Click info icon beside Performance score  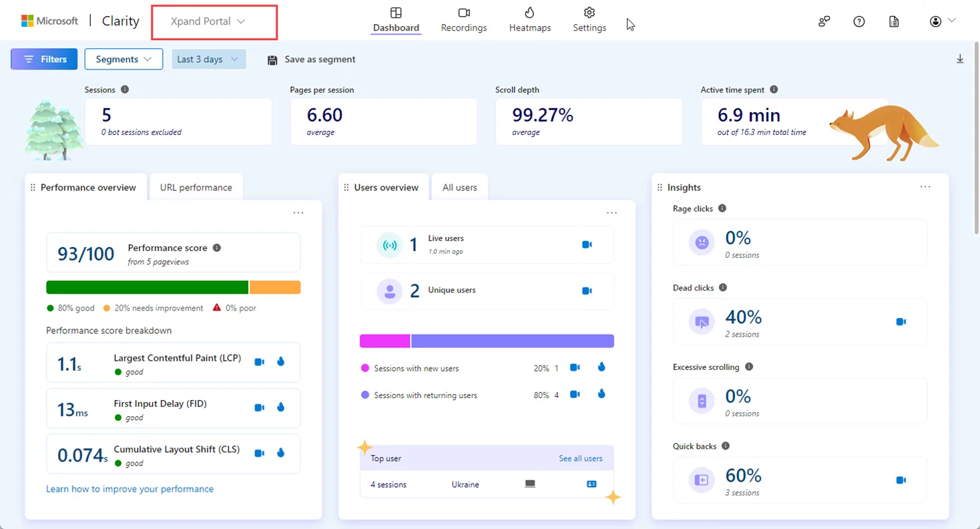216,248
